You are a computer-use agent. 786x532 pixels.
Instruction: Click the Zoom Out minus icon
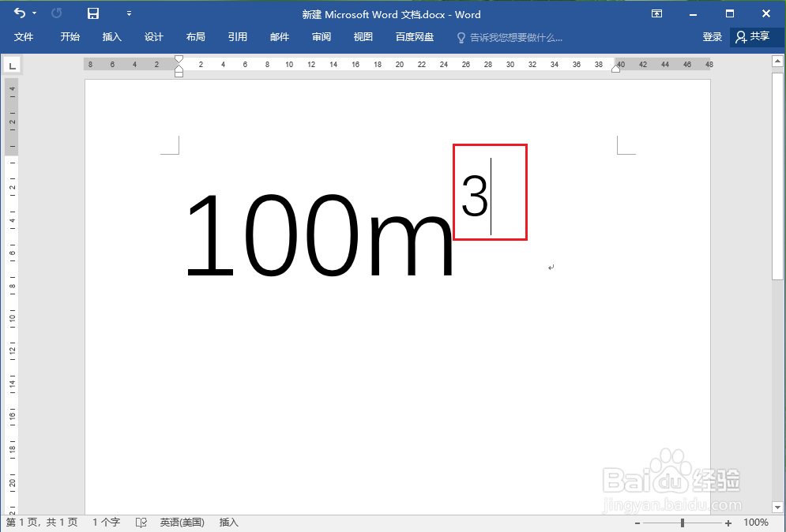[x=637, y=522]
